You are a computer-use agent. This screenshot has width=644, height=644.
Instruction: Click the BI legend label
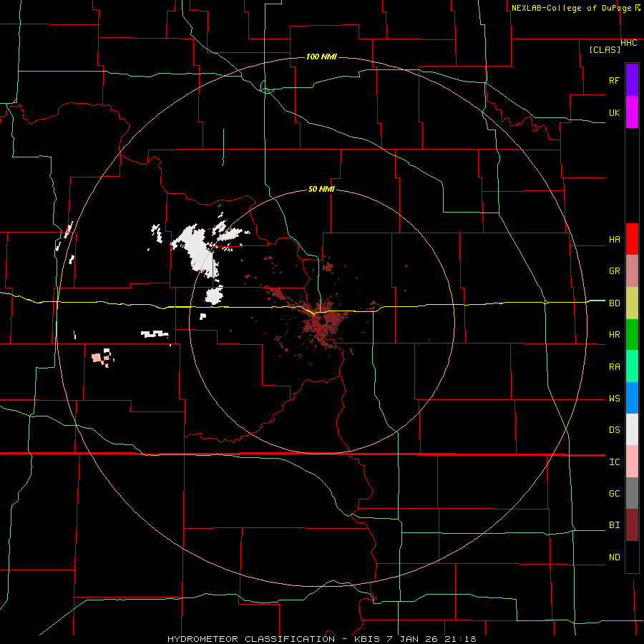click(615, 525)
